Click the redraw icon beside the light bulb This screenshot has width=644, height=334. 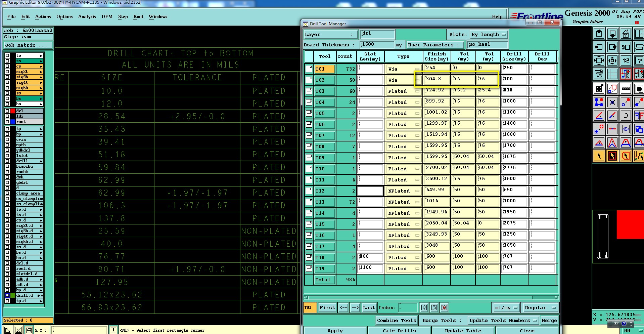tap(434, 307)
